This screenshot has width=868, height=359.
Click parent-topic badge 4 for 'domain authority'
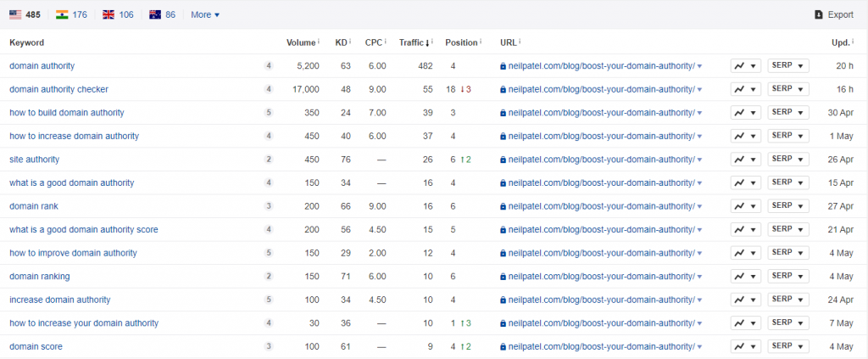(269, 65)
